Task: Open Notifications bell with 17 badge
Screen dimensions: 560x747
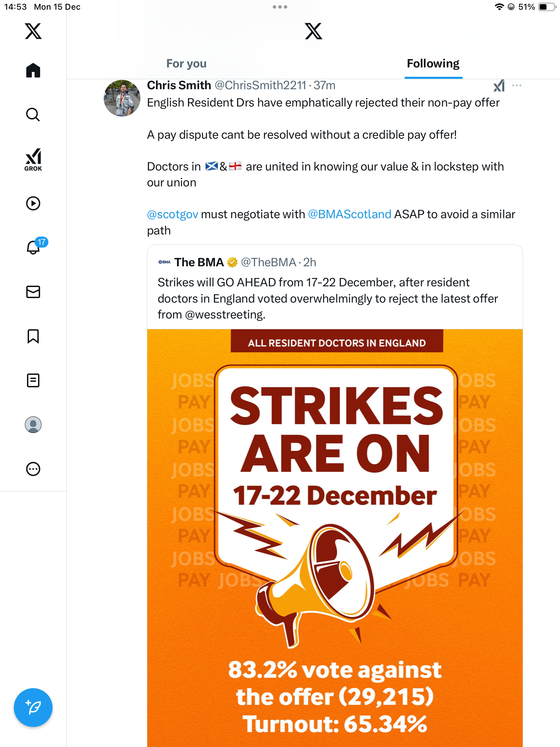Action: tap(34, 247)
